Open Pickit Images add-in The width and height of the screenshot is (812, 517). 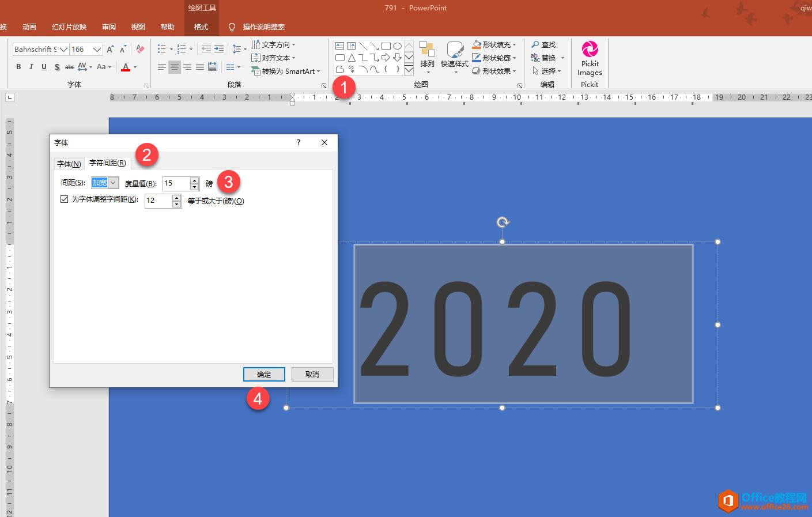click(590, 59)
